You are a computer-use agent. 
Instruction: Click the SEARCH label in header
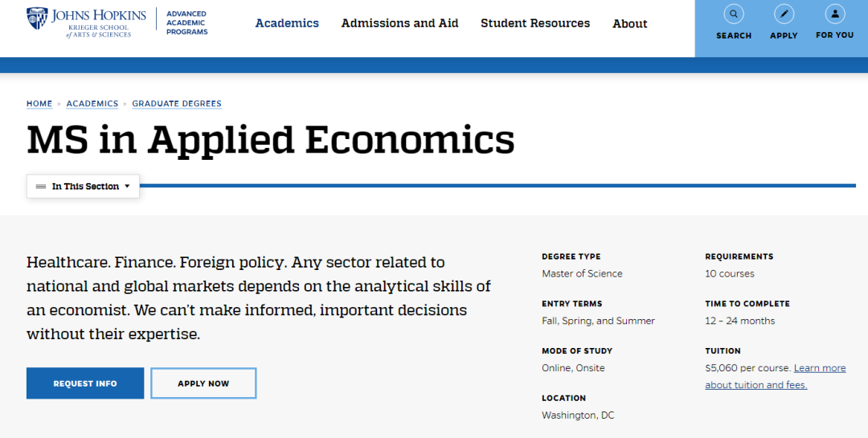(x=734, y=35)
